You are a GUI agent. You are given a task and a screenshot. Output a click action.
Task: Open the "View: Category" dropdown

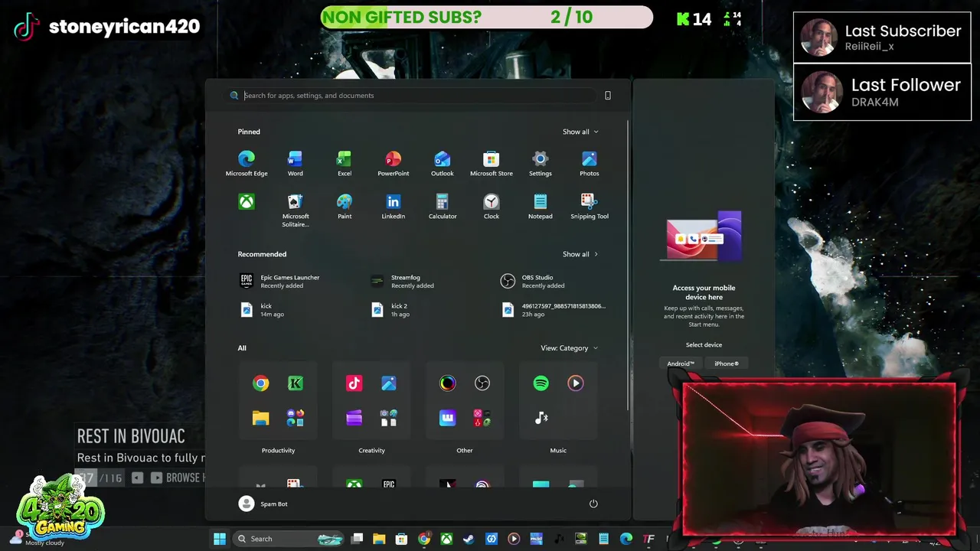569,348
